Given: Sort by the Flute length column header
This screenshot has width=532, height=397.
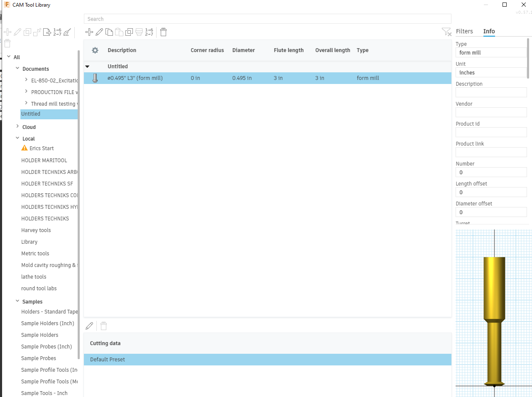Looking at the screenshot, I should [x=289, y=50].
